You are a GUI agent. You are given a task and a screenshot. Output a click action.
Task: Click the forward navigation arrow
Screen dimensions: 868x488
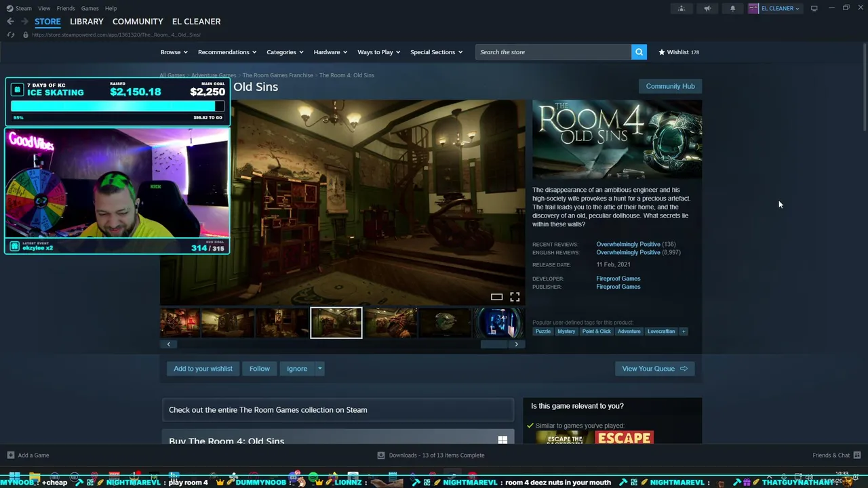click(24, 22)
